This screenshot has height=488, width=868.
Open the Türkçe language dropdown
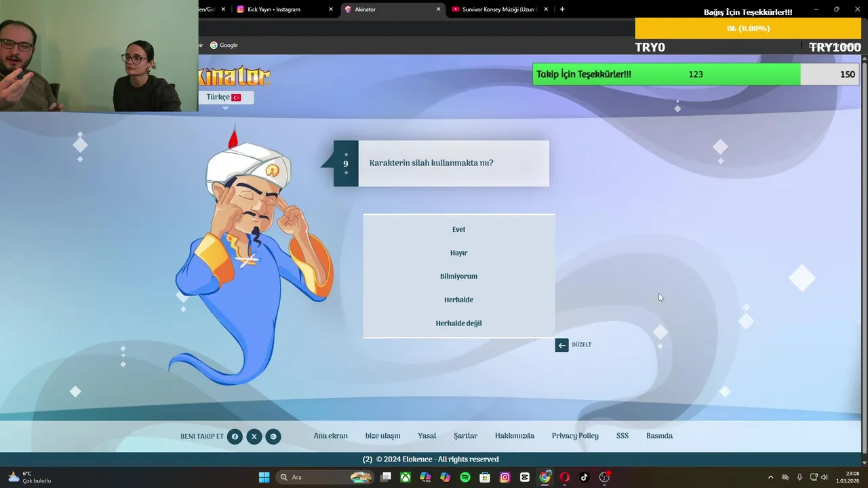[x=226, y=97]
